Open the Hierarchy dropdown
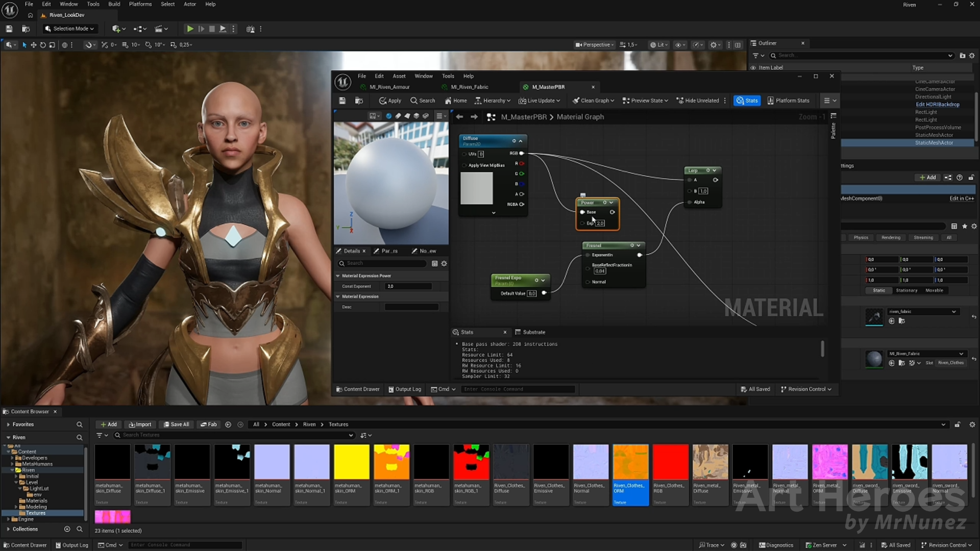Image resolution: width=980 pixels, height=551 pixels. click(493, 101)
